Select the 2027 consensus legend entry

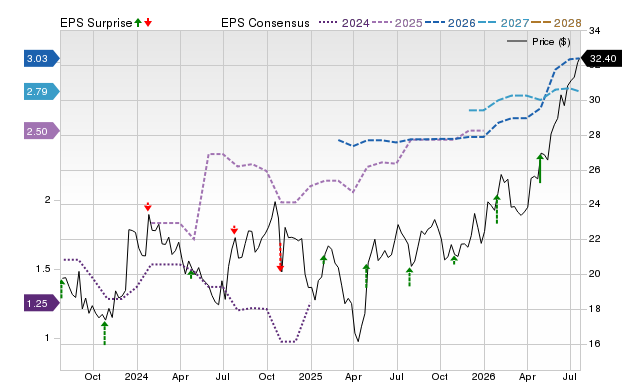pyautogui.click(x=503, y=23)
